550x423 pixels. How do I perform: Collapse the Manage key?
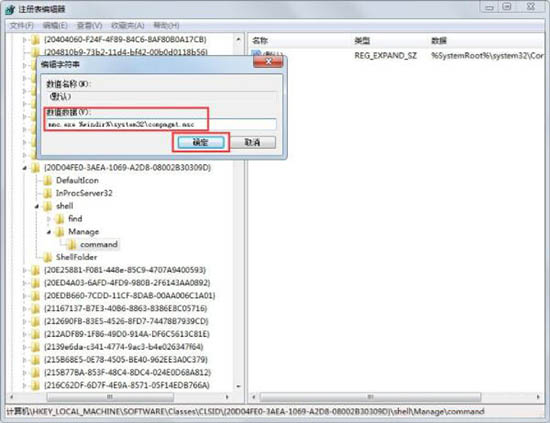(49, 232)
